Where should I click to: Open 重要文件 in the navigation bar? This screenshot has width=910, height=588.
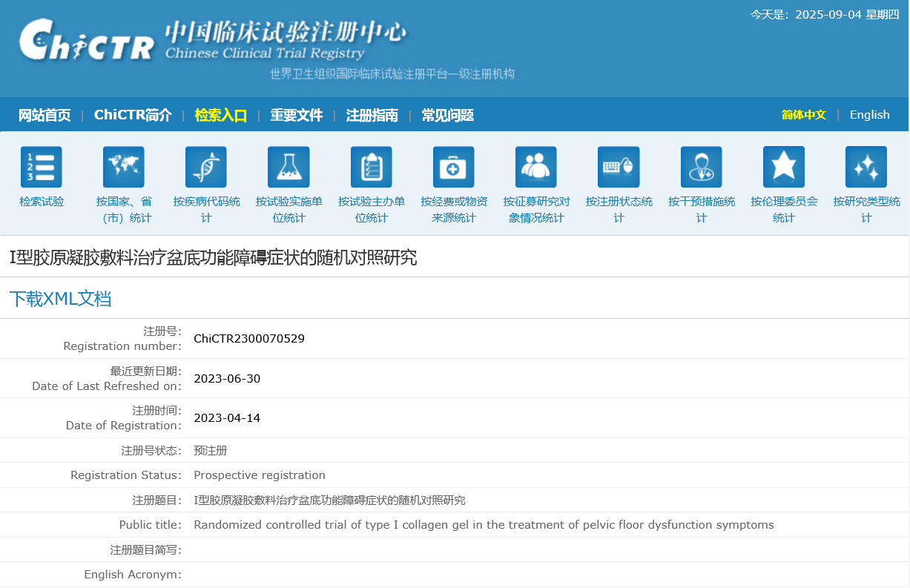click(296, 115)
